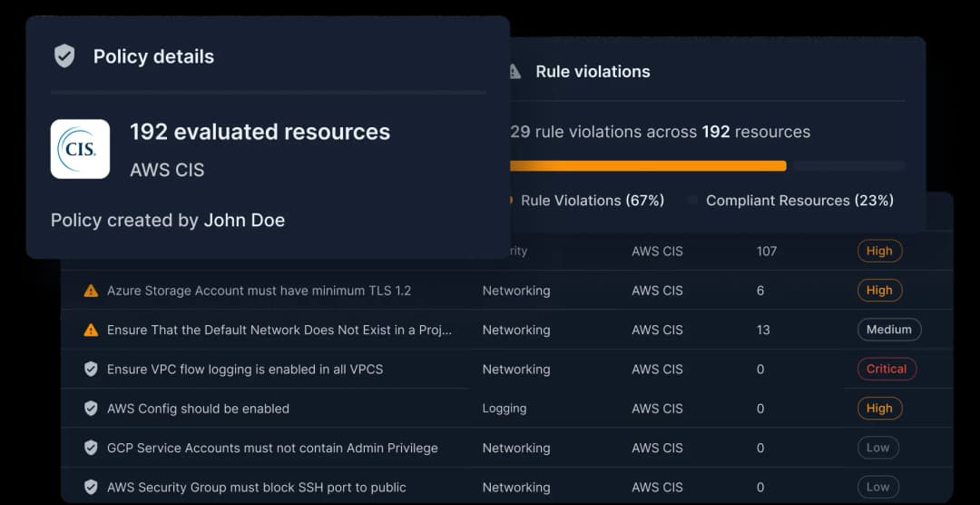The width and height of the screenshot is (980, 505).
Task: Click the shield icon beside Policy details
Action: (64, 56)
